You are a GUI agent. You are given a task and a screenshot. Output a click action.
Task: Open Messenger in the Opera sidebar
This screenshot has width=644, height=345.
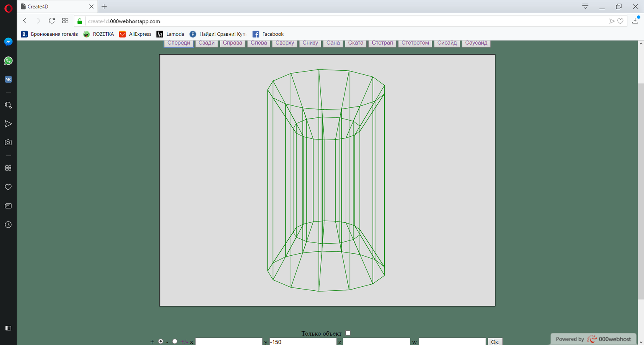[x=8, y=41]
